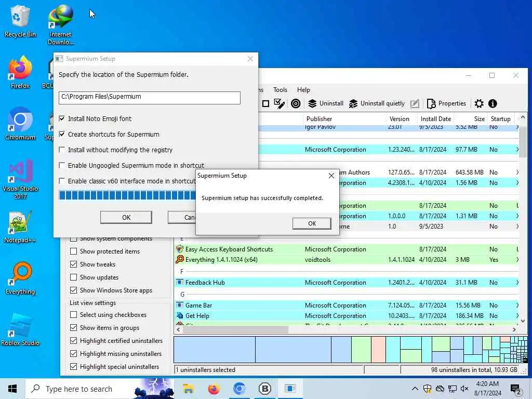Image resolution: width=532 pixels, height=399 pixels.
Task: Toggle Show updates checkbox
Action: (73, 277)
